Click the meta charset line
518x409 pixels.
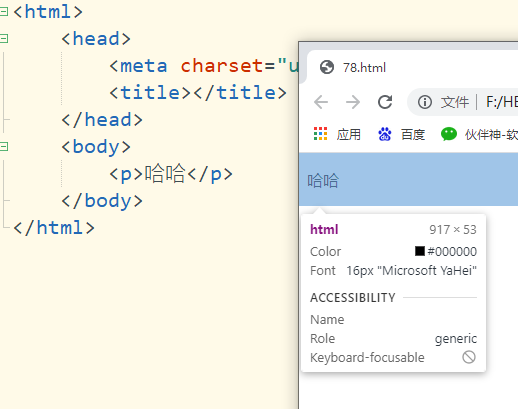tap(204, 66)
